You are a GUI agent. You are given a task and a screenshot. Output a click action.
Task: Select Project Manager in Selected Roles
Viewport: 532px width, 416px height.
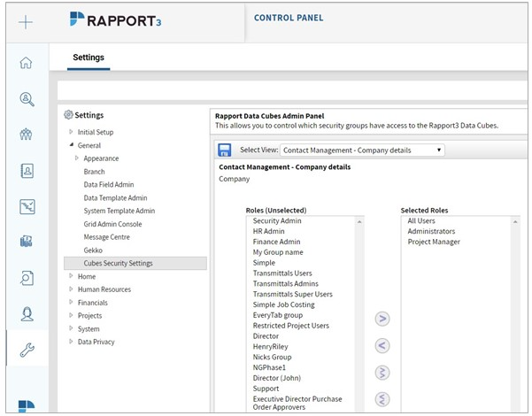(x=434, y=242)
